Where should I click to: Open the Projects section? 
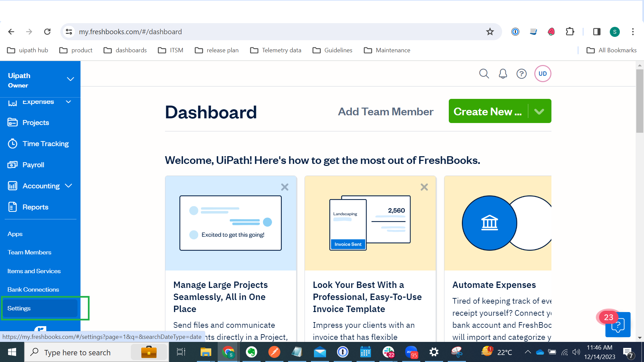point(36,123)
